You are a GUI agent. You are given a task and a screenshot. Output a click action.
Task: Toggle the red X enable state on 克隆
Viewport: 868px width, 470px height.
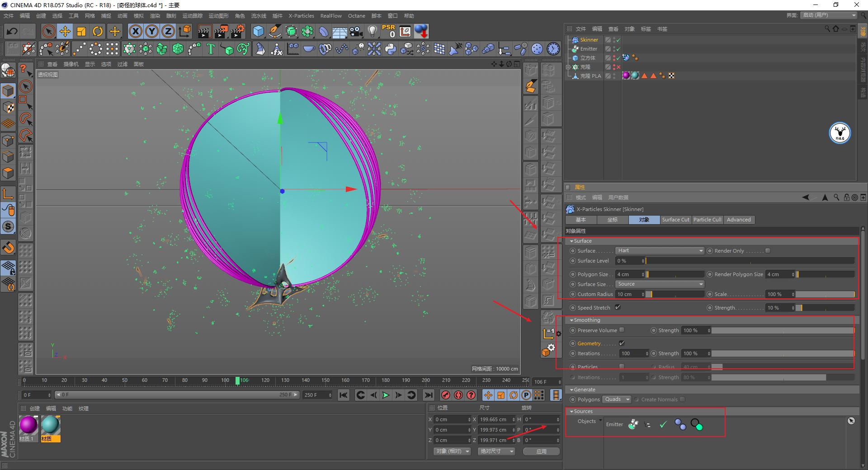click(x=618, y=67)
